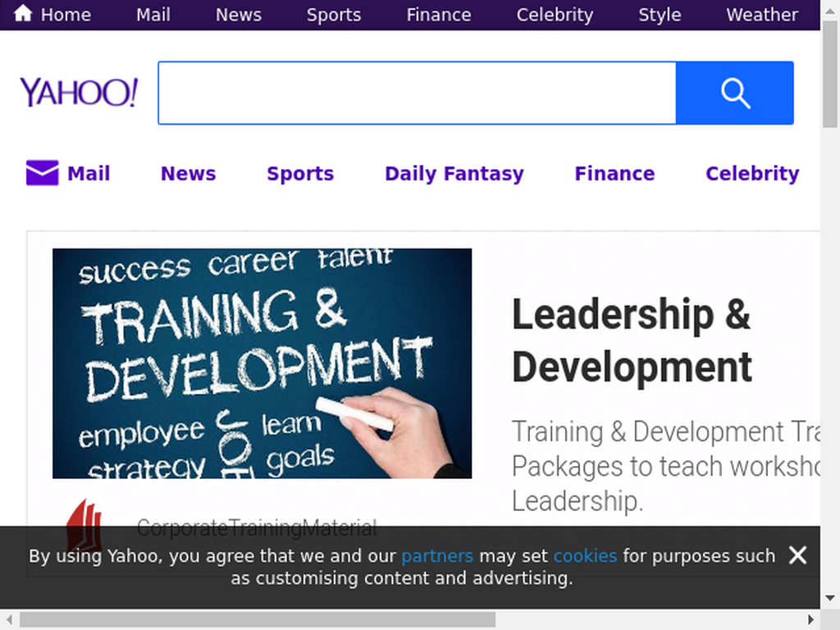840x630 pixels.
Task: Click the vertical scrollbar down arrow
Action: [x=830, y=598]
